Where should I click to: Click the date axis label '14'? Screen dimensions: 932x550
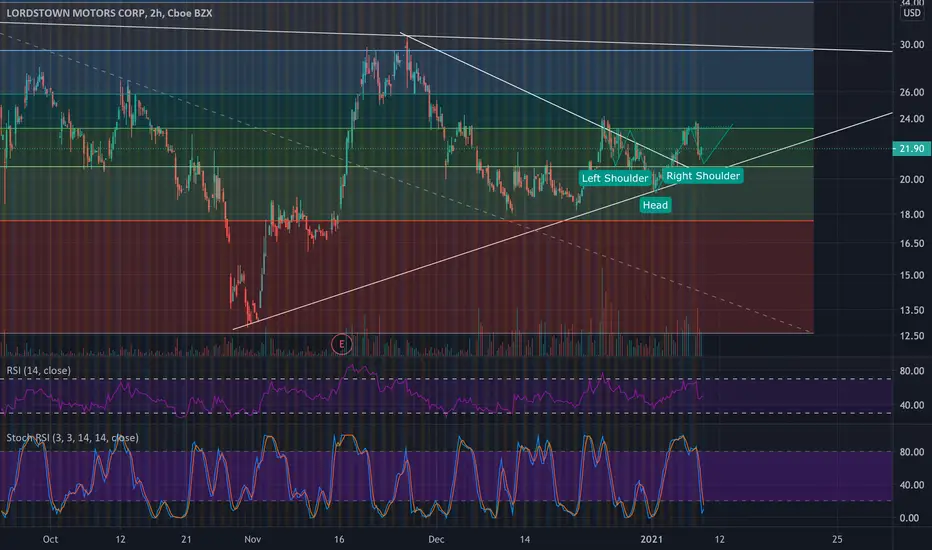(525, 539)
